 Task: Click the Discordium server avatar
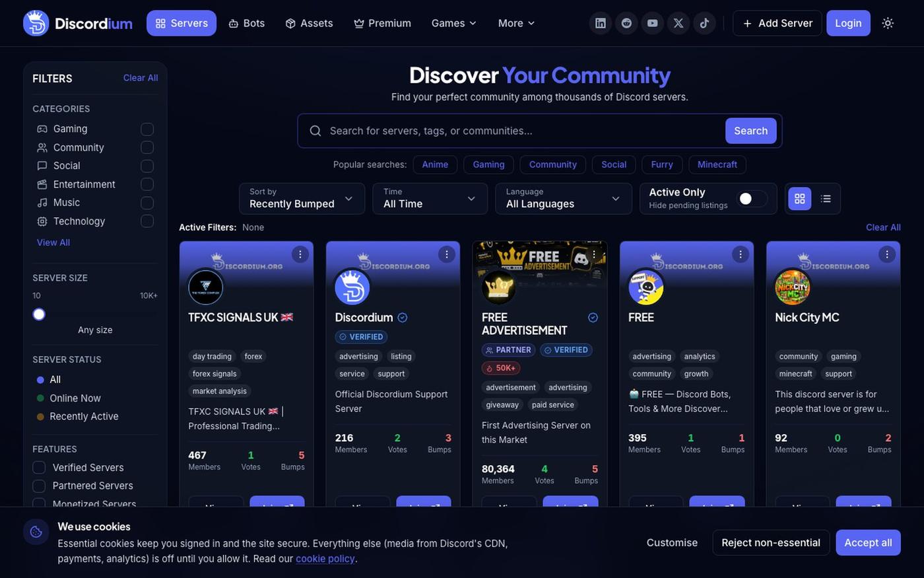tap(352, 287)
